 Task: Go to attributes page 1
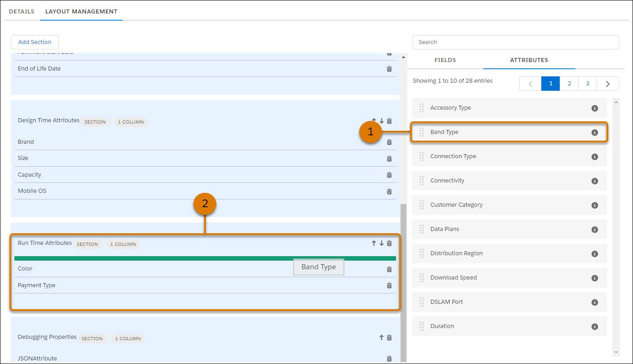click(x=551, y=84)
